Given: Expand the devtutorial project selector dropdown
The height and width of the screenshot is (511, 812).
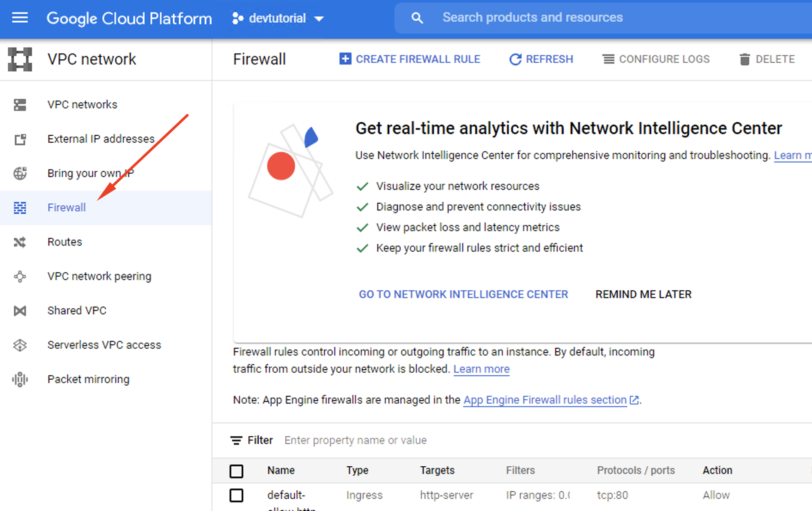Looking at the screenshot, I should pyautogui.click(x=319, y=18).
